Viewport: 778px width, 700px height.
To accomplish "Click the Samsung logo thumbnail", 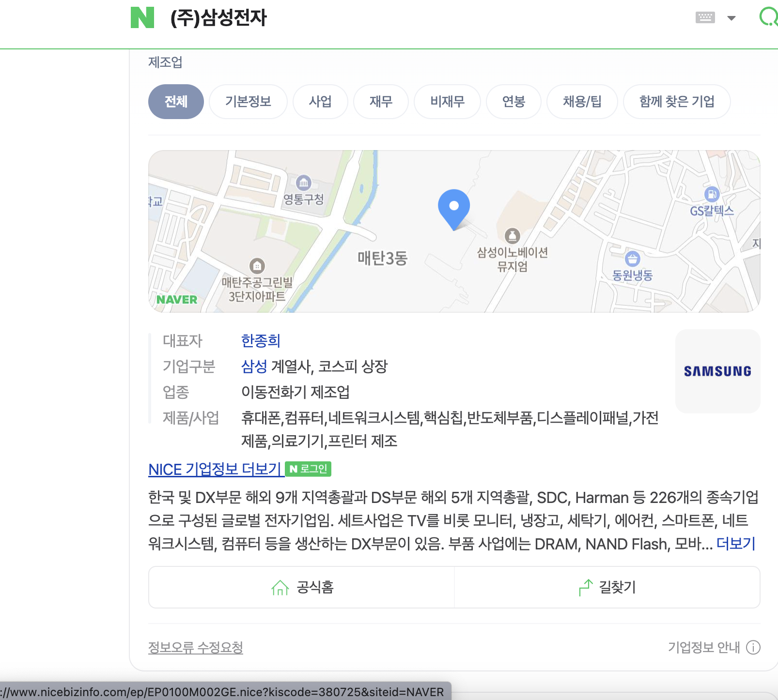I will [717, 371].
